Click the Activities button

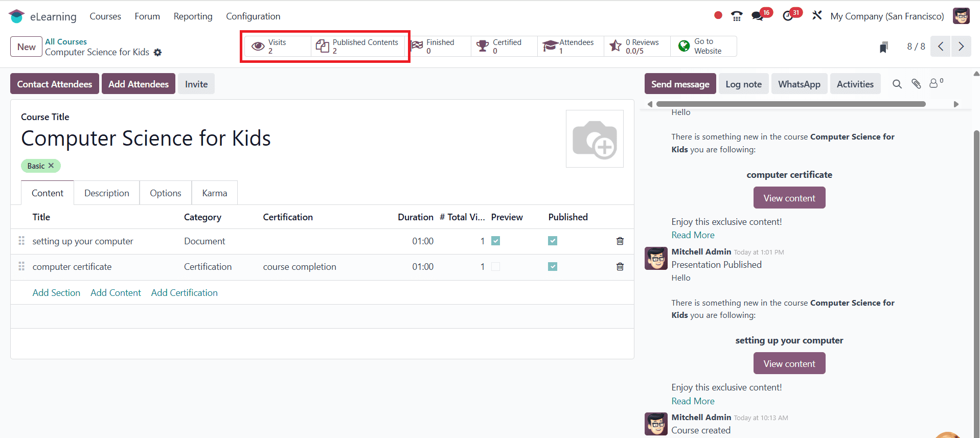(x=855, y=84)
